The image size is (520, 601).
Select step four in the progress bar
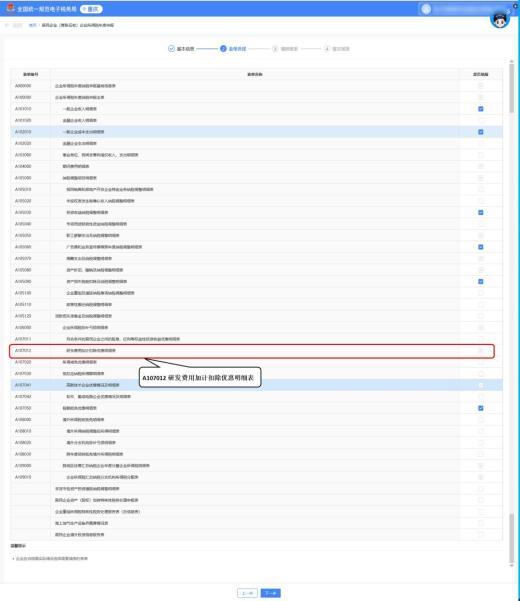coord(337,49)
